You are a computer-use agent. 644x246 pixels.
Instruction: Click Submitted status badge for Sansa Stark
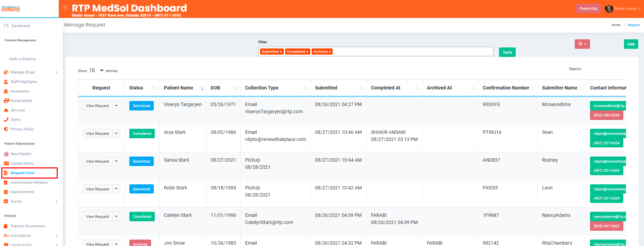pyautogui.click(x=142, y=161)
